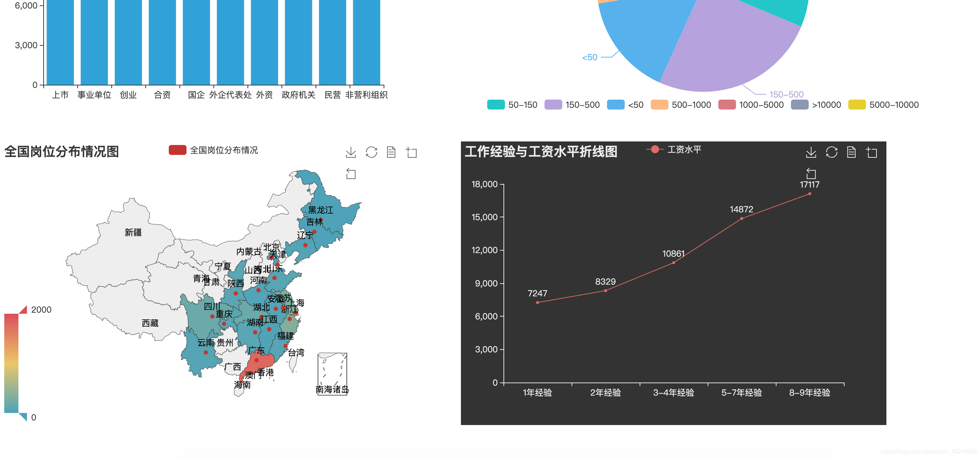This screenshot has width=980, height=458.
Task: Click the 150–500 callout label below pie
Action: click(x=786, y=94)
